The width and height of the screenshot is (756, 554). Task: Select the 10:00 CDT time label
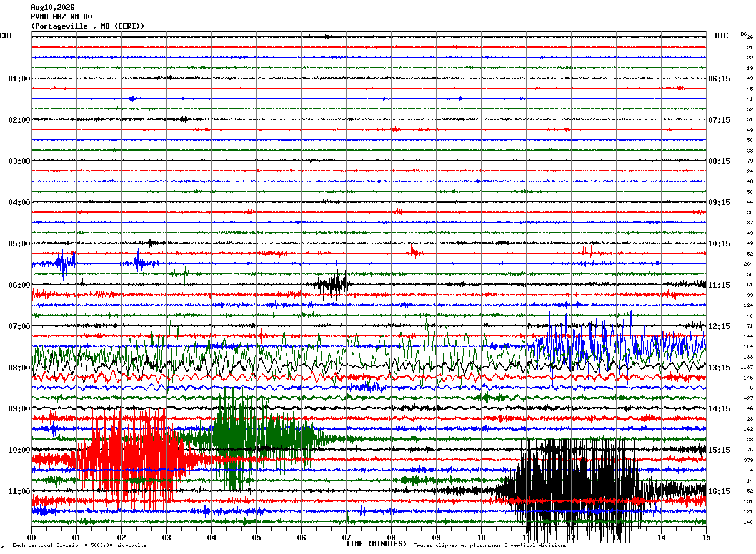[19, 450]
